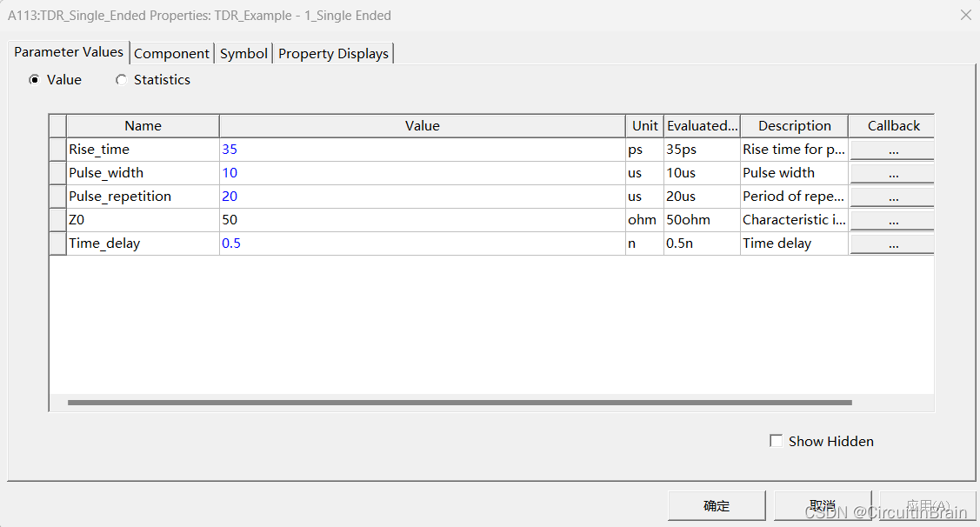
Task: Click the Name column header
Action: click(143, 126)
